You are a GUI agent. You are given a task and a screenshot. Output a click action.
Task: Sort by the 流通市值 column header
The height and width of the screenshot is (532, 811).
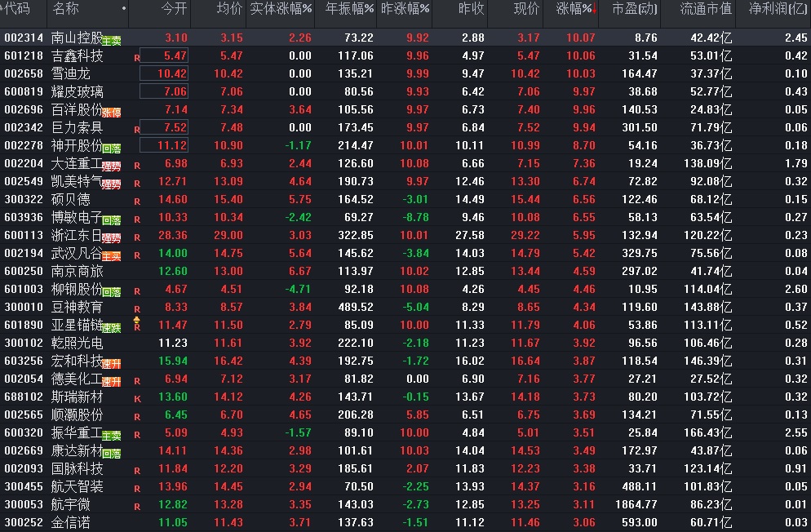tap(706, 9)
